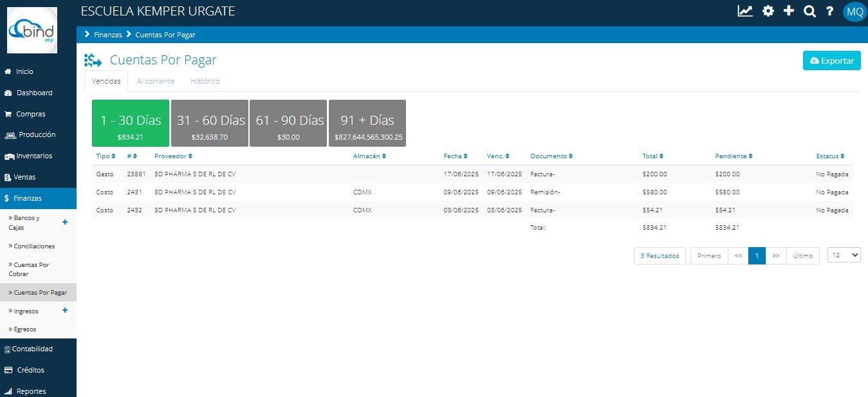Click the Bind ERP logo

pos(32,30)
